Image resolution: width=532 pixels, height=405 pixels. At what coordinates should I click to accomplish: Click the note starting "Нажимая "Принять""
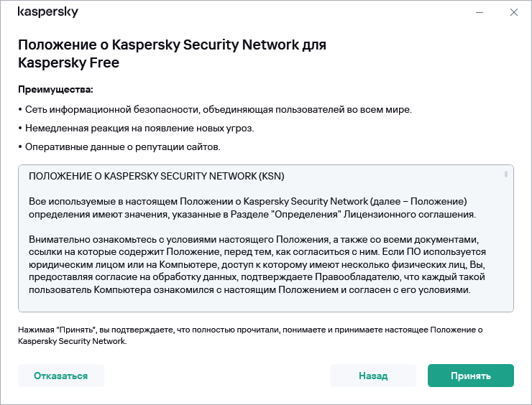(x=249, y=330)
